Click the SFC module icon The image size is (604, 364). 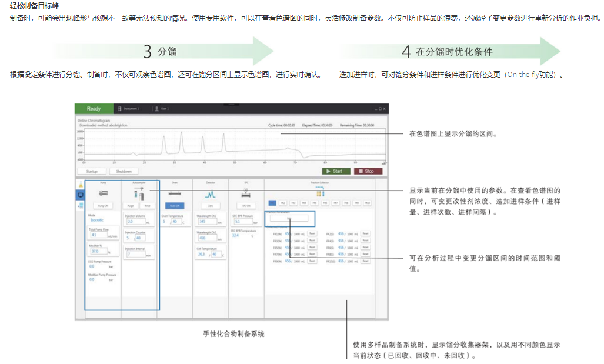pos(246,193)
